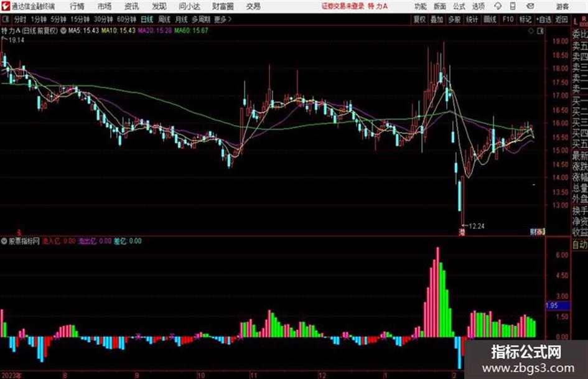This screenshot has width=588, height=379.
Task: Select the 周线 weekly period tab
Action: click(x=164, y=19)
